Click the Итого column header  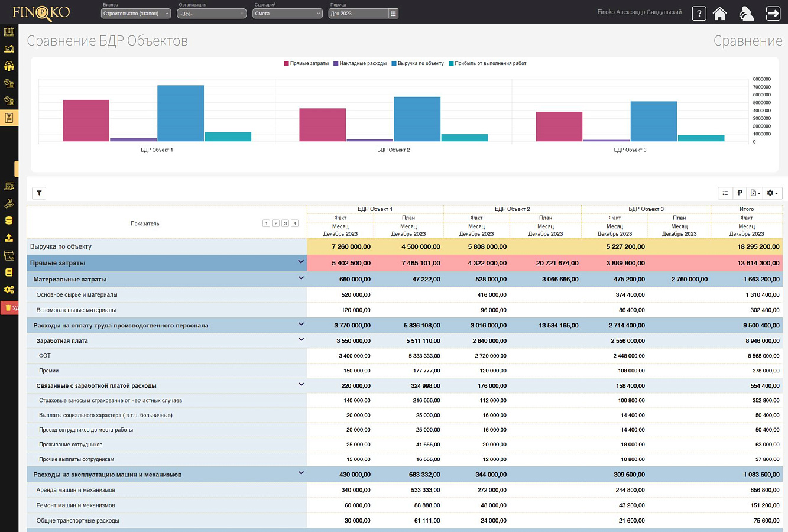pyautogui.click(x=747, y=209)
